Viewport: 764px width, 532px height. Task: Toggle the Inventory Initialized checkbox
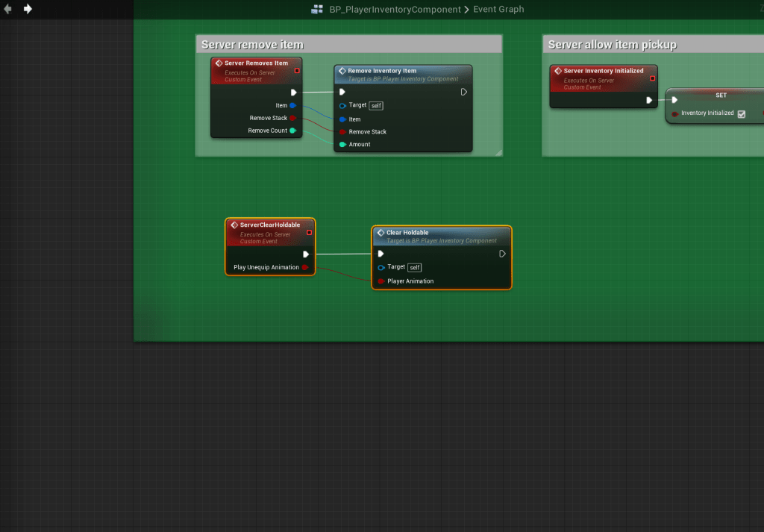[741, 113]
